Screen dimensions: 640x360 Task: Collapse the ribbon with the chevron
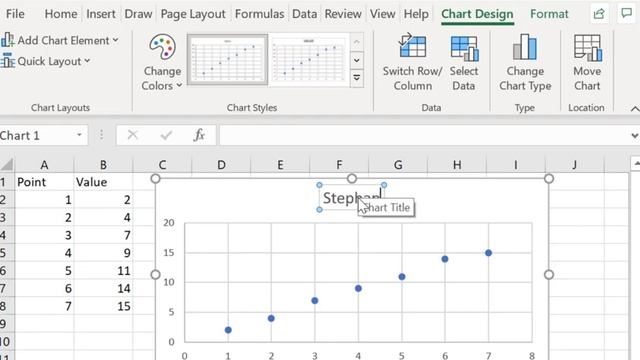(634, 109)
